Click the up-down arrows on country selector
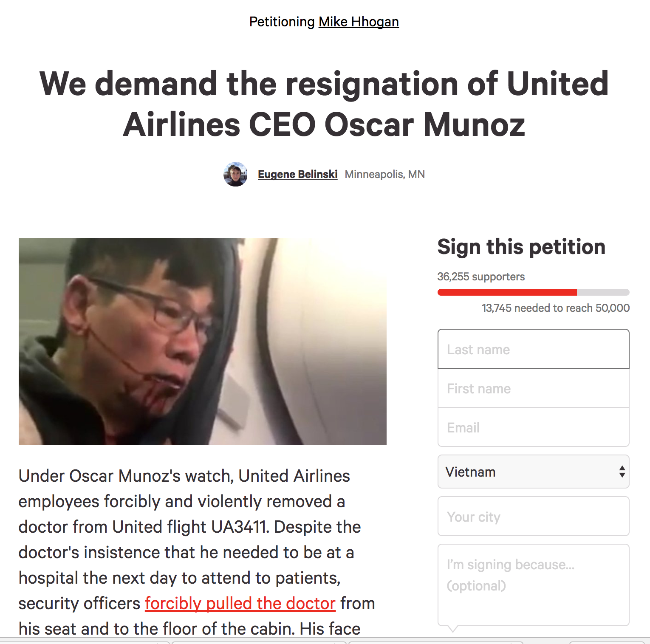This screenshot has height=644, width=650. (x=622, y=472)
